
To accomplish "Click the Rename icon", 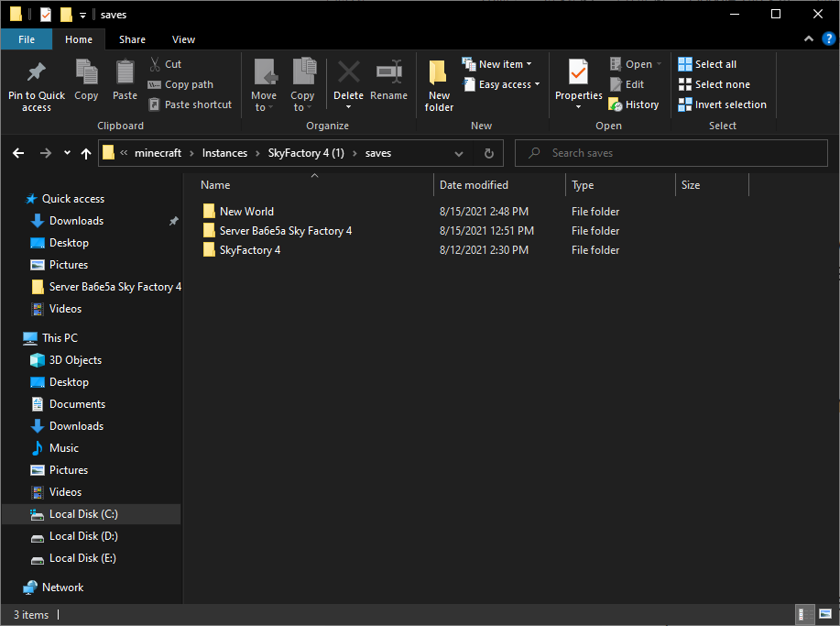I will click(x=389, y=71).
